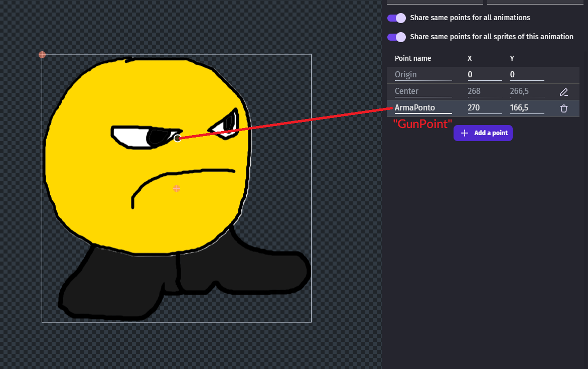Select the orange Center point marker on sprite
The height and width of the screenshot is (369, 588).
coord(177,189)
